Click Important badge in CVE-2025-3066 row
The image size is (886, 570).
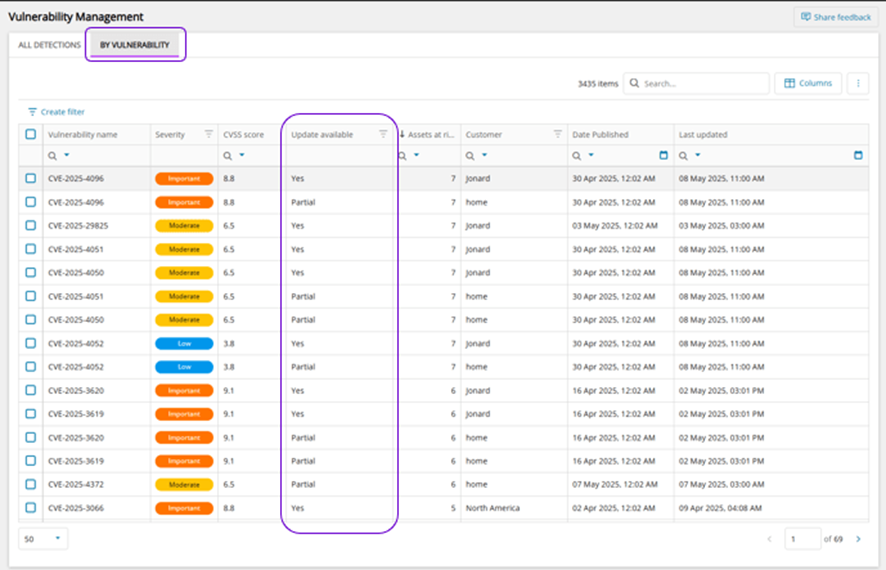coord(184,508)
